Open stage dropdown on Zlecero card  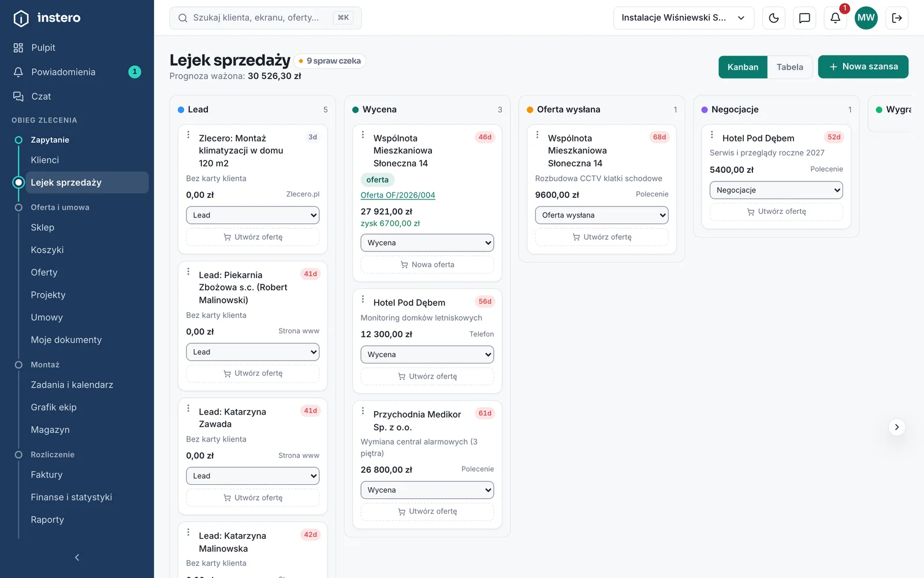[252, 215]
